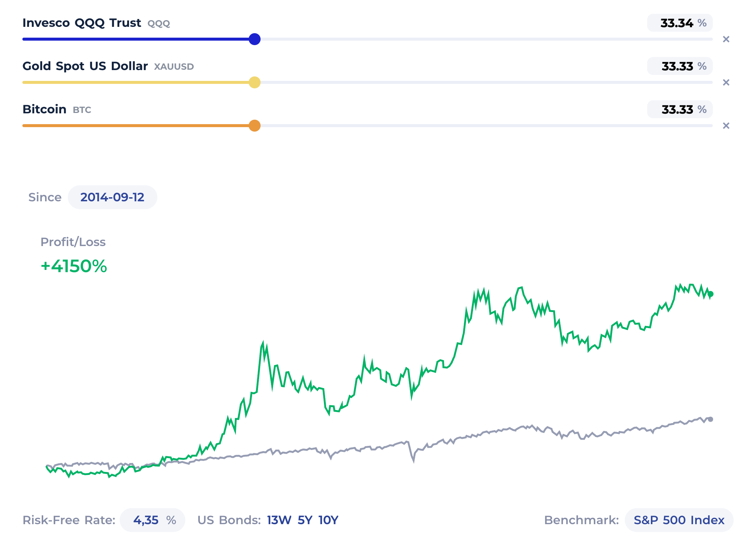
Task: Click the Benchmark label
Action: [582, 520]
